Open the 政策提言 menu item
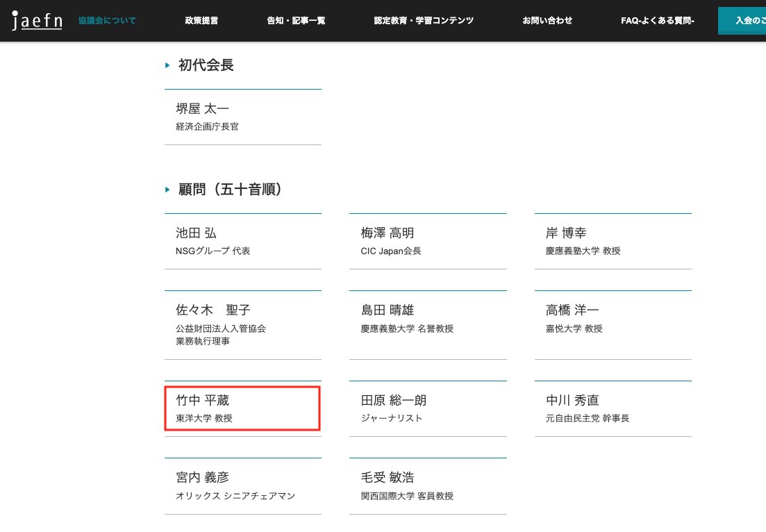 (201, 21)
